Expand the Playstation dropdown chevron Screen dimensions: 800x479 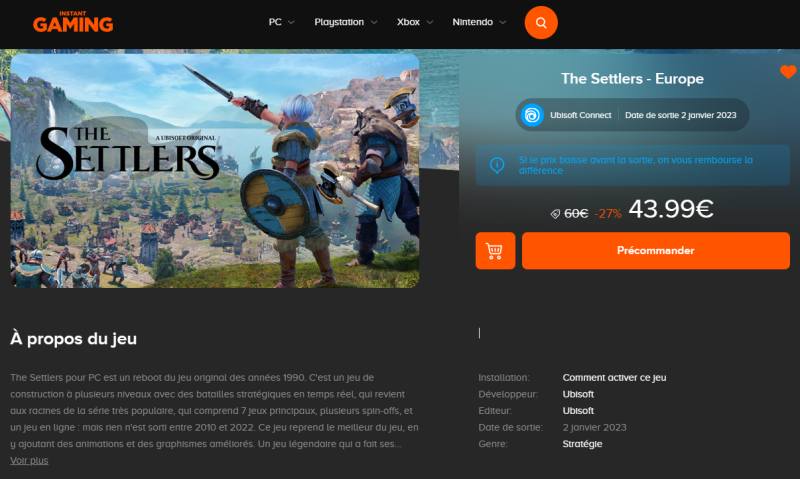pyautogui.click(x=374, y=22)
